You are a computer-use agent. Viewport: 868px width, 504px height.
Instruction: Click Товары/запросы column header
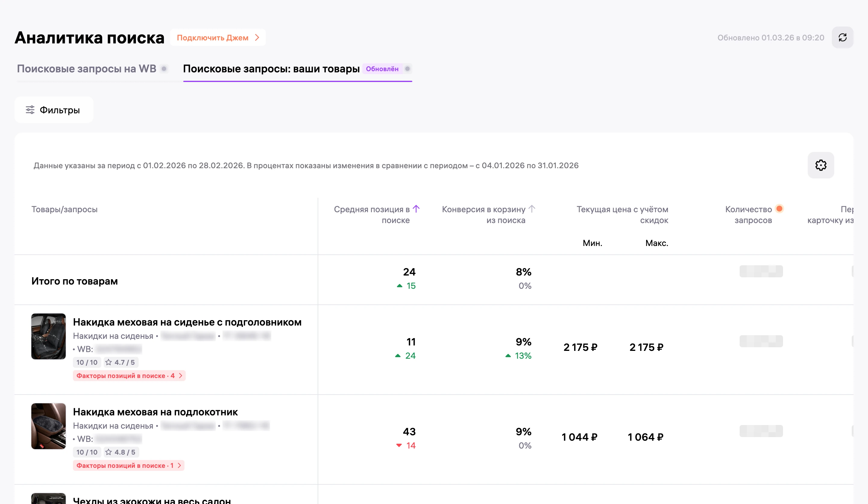click(64, 209)
